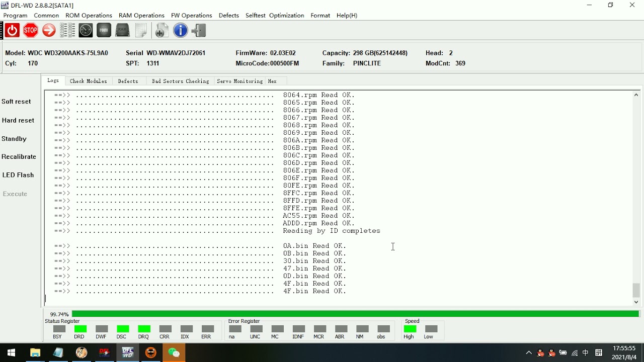This screenshot has height=362, width=644.
Task: Open the Program menu
Action: tap(15, 16)
